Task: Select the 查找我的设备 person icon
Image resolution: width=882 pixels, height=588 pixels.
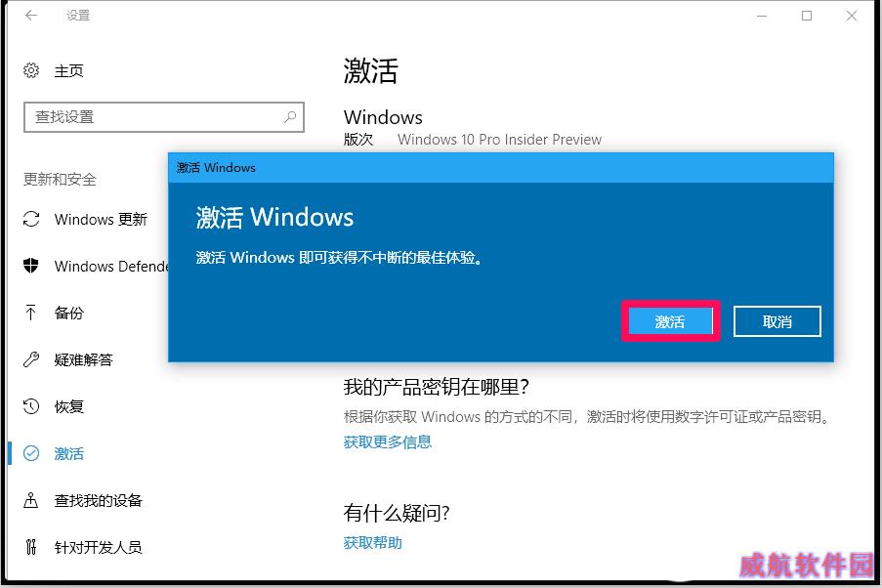Action: [31, 500]
